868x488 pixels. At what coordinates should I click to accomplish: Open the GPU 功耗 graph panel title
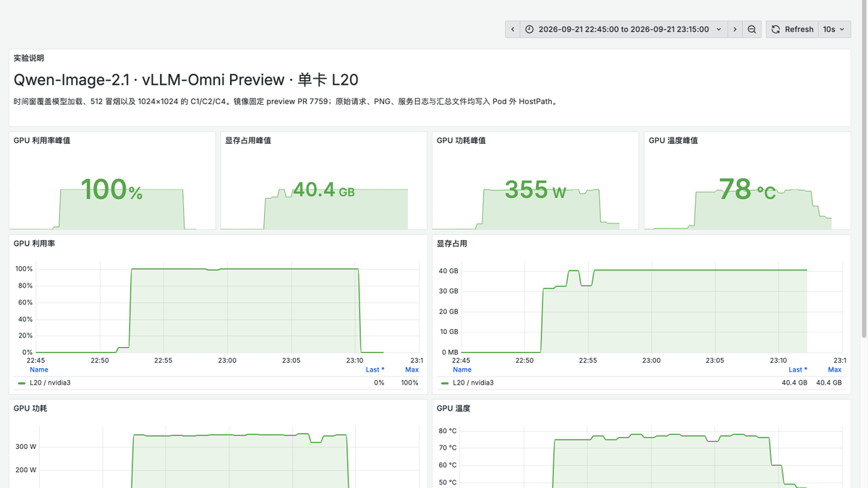tap(30, 408)
